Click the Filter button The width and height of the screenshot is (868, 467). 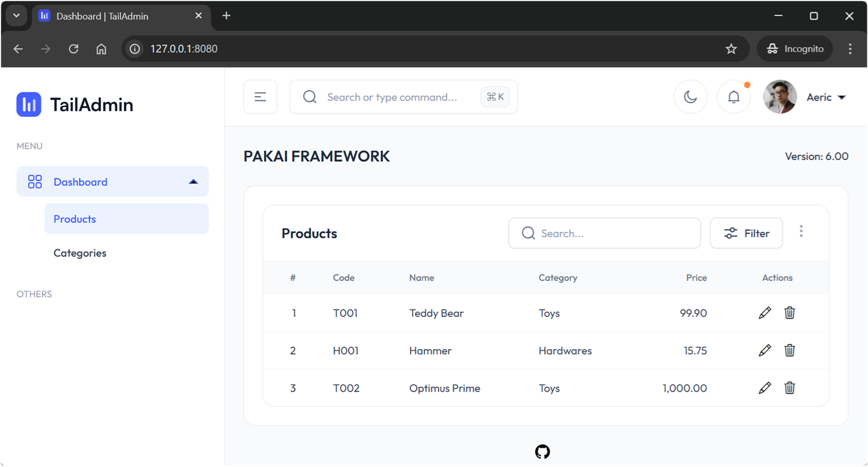click(746, 233)
